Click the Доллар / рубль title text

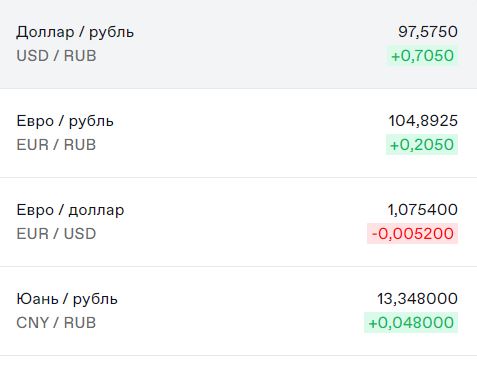pos(75,32)
